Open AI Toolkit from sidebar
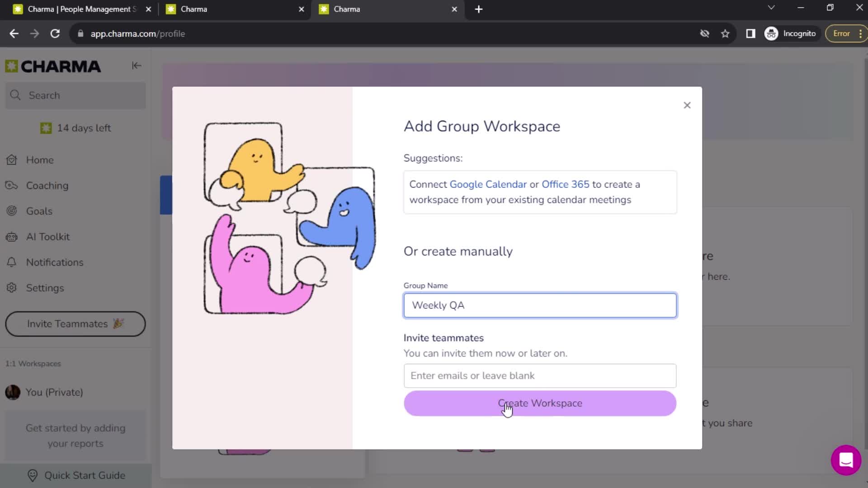The height and width of the screenshot is (488, 868). tap(47, 237)
